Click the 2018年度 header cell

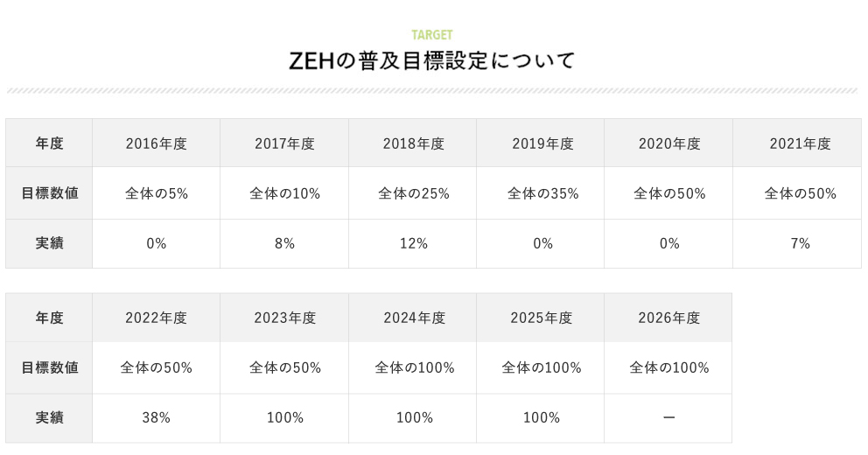[413, 143]
